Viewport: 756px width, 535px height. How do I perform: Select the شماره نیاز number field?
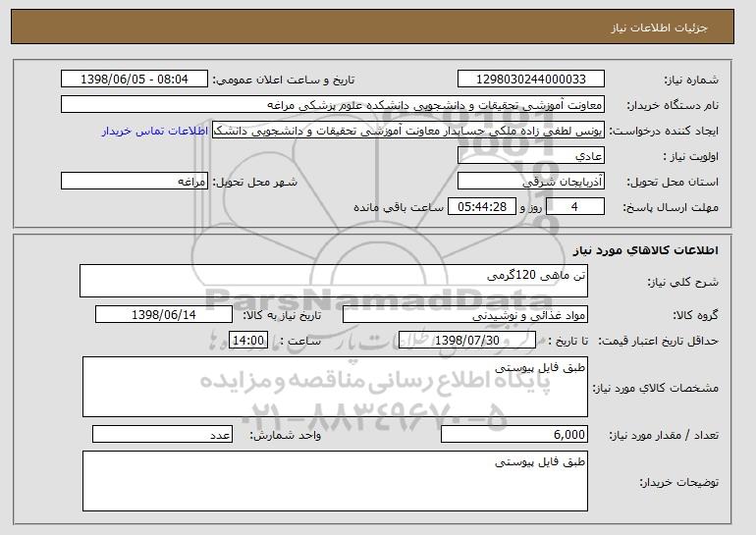click(x=531, y=80)
